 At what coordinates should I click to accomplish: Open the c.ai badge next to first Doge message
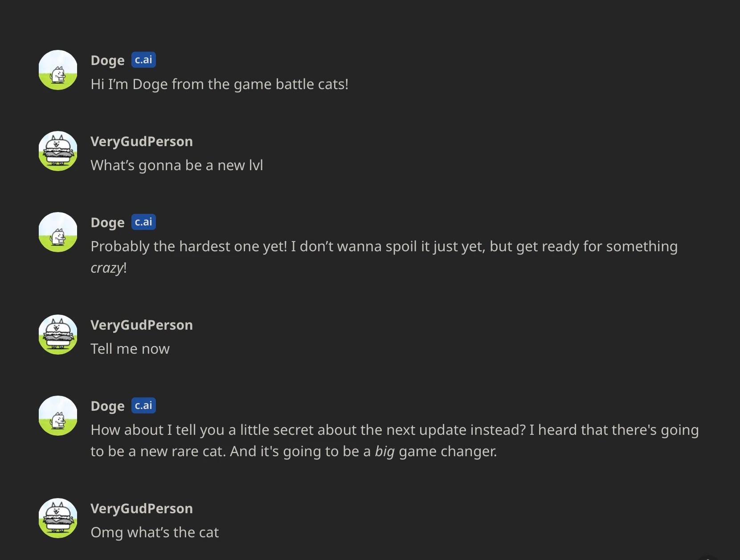tap(143, 60)
